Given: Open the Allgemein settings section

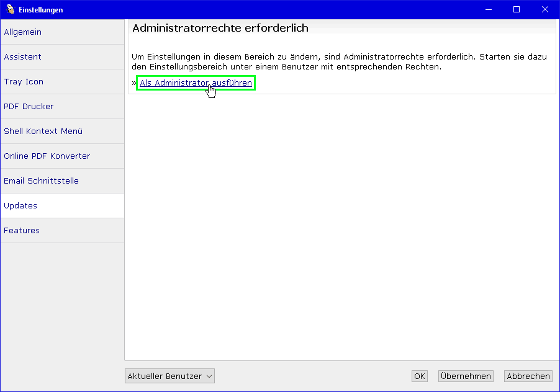Looking at the screenshot, I should [x=23, y=32].
